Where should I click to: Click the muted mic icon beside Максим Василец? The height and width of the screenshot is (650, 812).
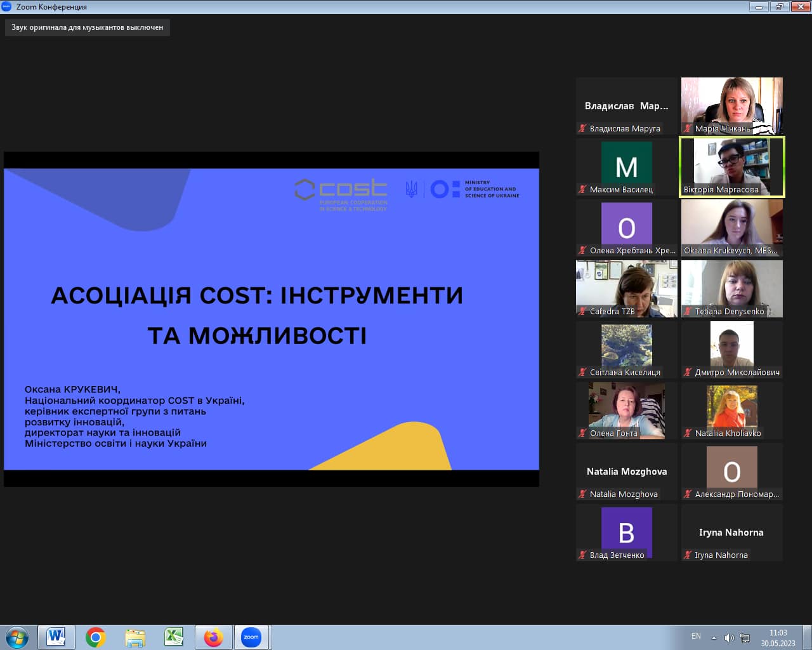[582, 189]
